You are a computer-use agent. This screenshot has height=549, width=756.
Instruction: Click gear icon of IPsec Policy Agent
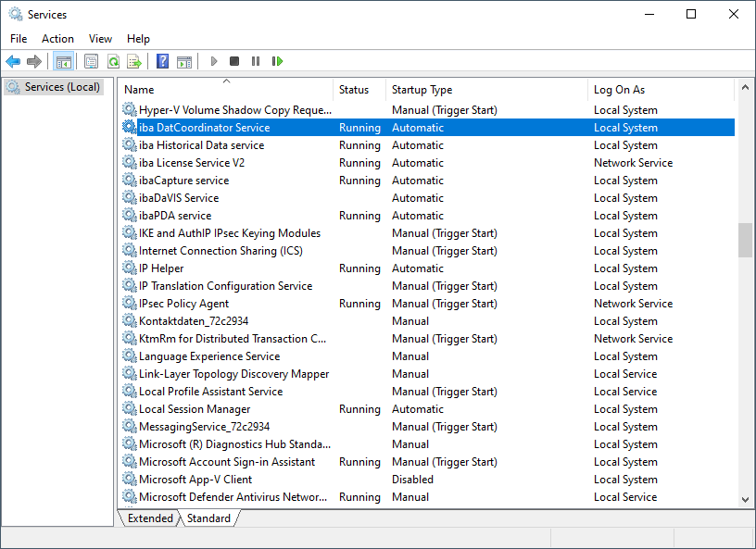click(129, 303)
